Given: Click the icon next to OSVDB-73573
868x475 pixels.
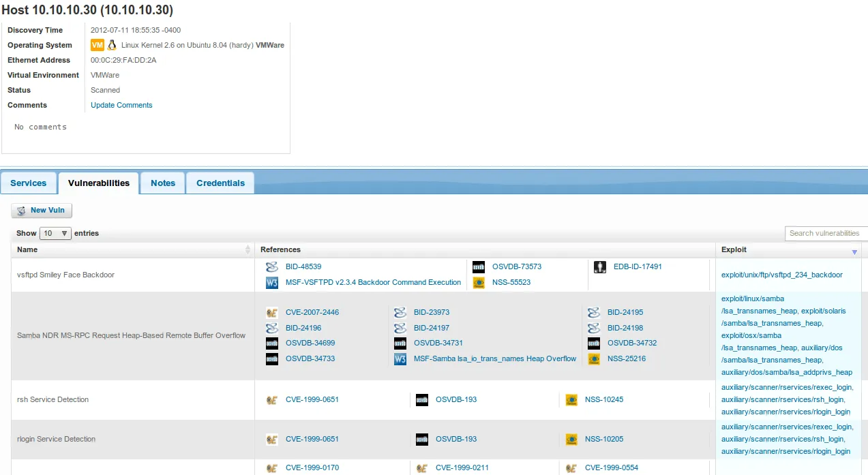Looking at the screenshot, I should coord(479,267).
